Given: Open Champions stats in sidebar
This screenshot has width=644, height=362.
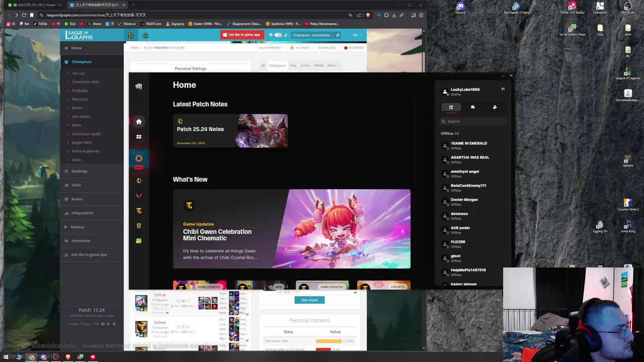Looking at the screenshot, I should (x=86, y=82).
